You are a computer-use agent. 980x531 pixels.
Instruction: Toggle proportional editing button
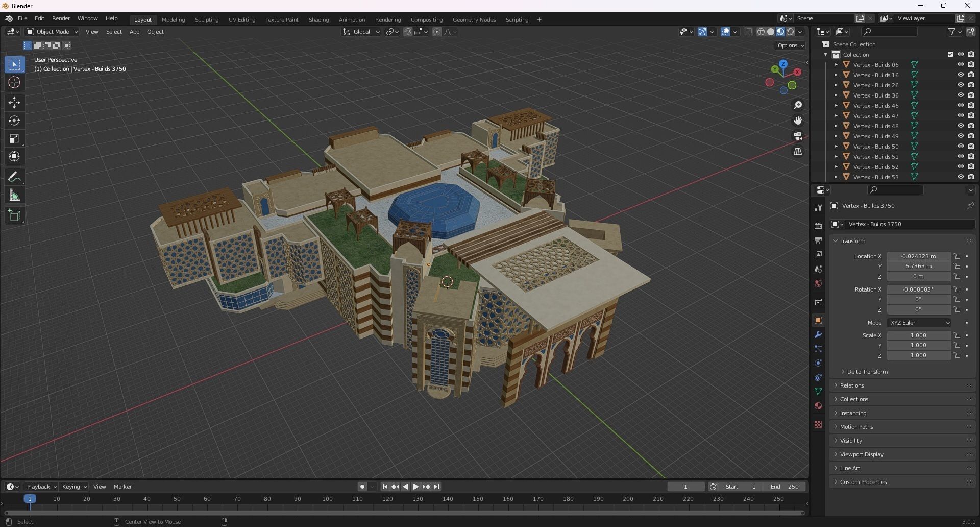coord(437,32)
